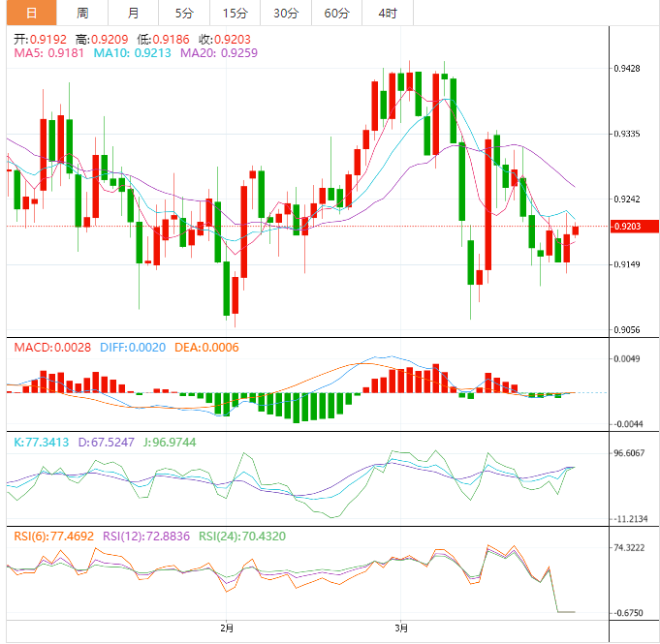
Task: Open the 30分 timeframe tab
Action: (x=286, y=13)
